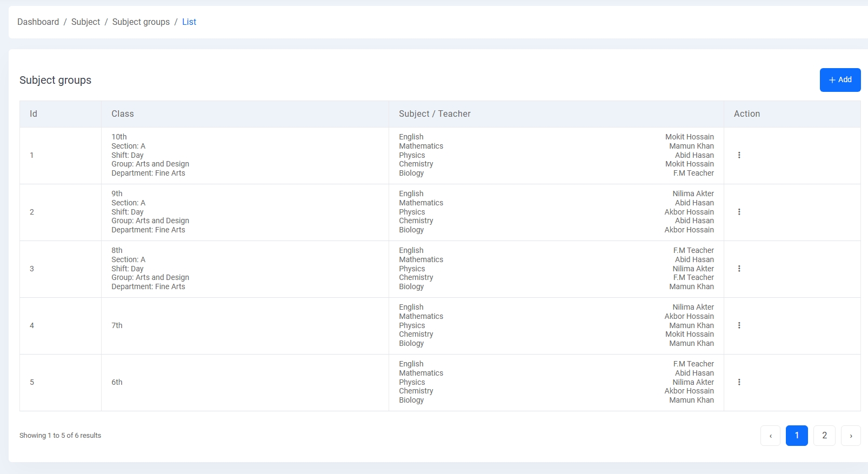This screenshot has width=868, height=474.
Task: Open action menu for the 10th class row
Action: 739,155
